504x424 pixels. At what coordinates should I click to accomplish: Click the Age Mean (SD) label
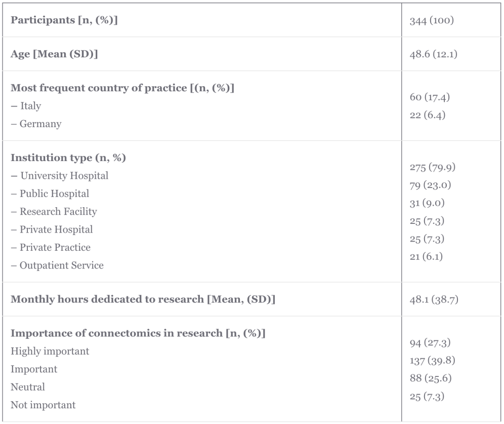point(54,54)
